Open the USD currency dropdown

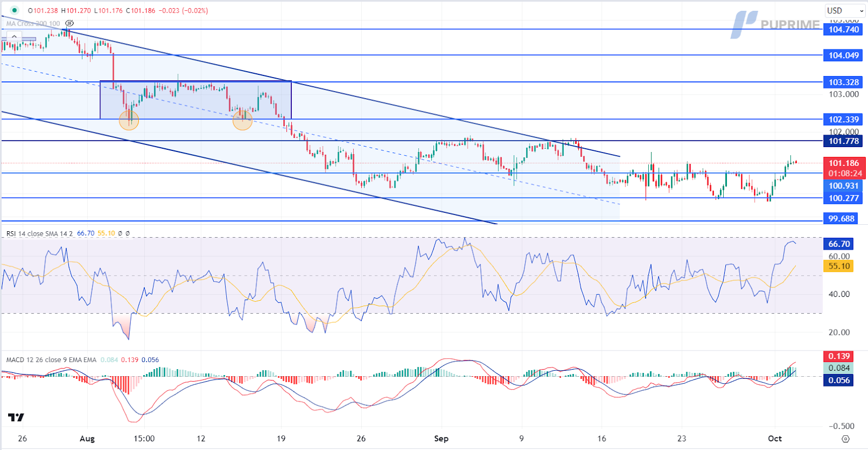pos(845,10)
